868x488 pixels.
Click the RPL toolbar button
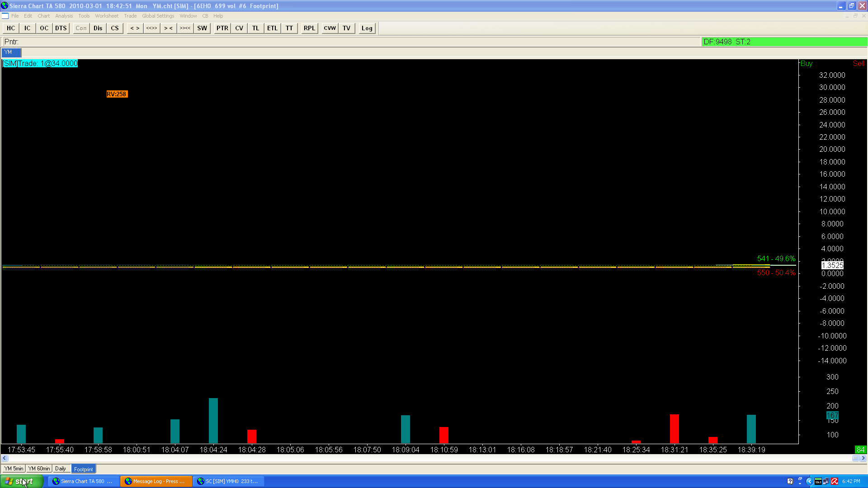pyautogui.click(x=309, y=28)
